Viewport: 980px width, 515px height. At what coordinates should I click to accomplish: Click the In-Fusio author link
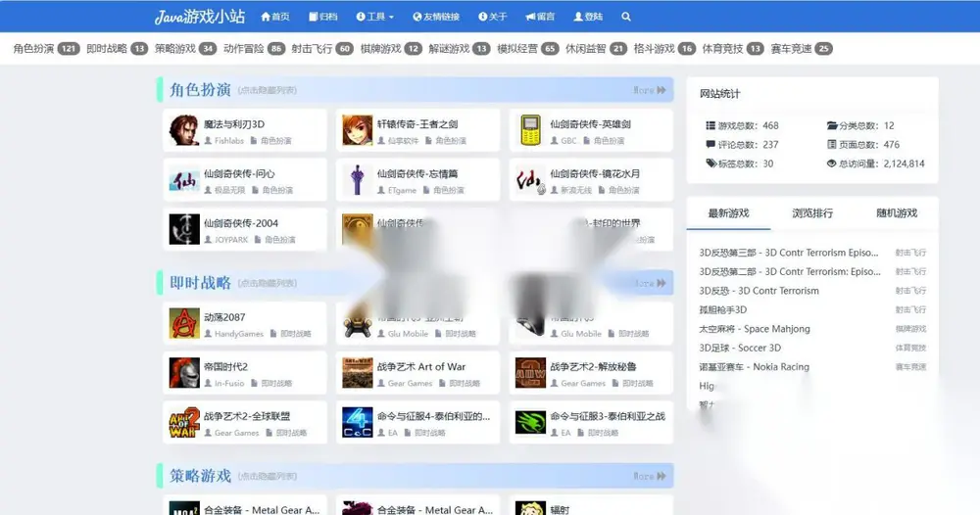click(229, 383)
